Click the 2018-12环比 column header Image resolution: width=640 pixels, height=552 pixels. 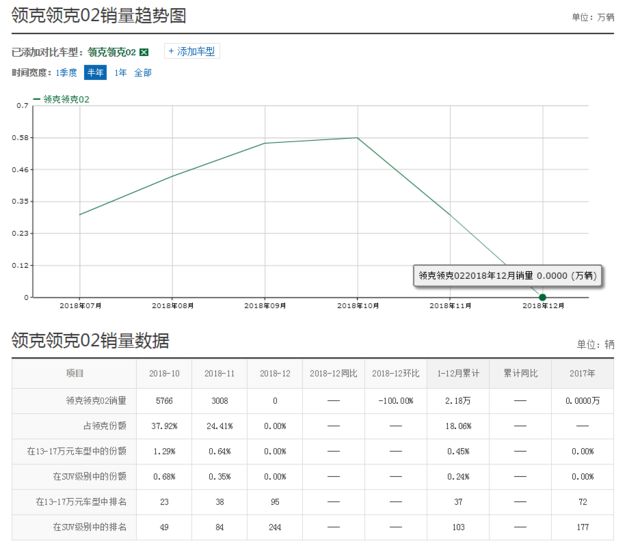click(x=396, y=373)
